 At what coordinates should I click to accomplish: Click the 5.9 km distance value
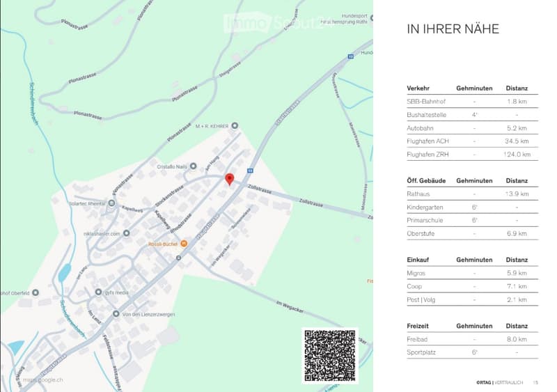[x=517, y=274]
